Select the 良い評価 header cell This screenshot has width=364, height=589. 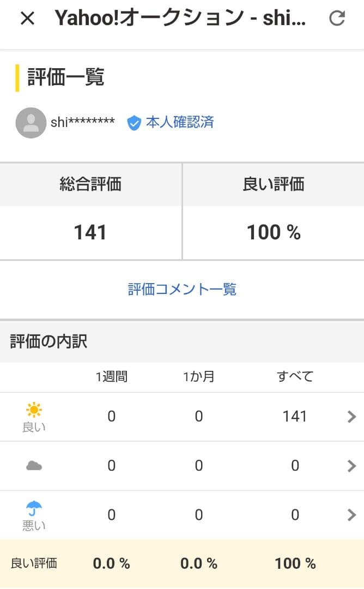[x=273, y=184]
